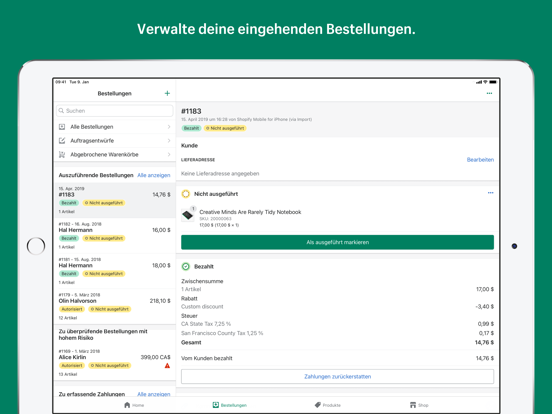The width and height of the screenshot is (552, 414).
Task: Click the Gesamt total row
Action: tap(337, 342)
